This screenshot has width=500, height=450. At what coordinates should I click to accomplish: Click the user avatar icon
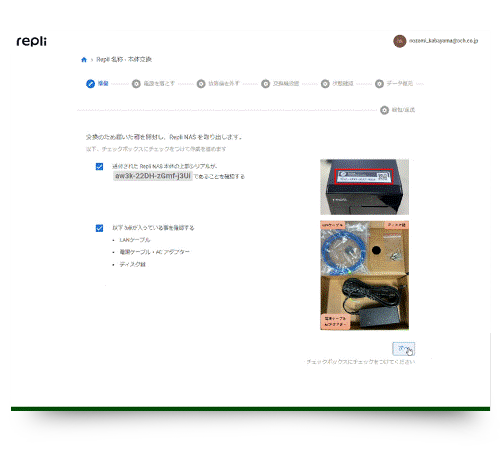[399, 41]
